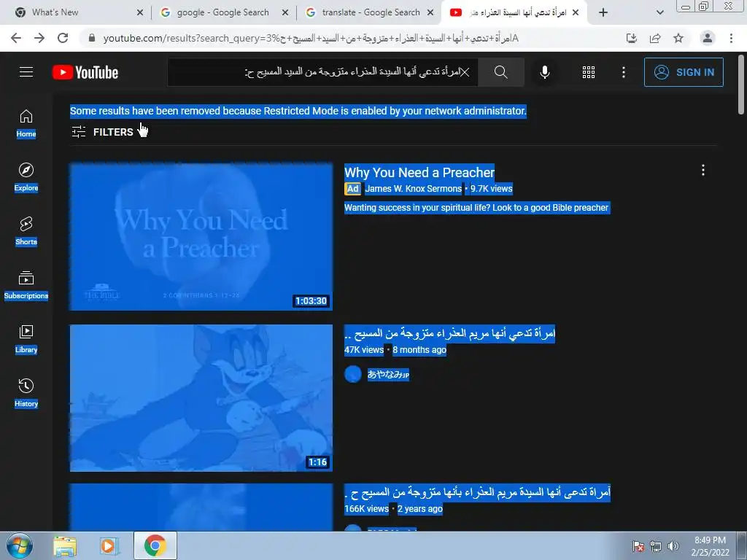Click the magnifier search button
Image resolution: width=747 pixels, height=560 pixels.
click(500, 72)
